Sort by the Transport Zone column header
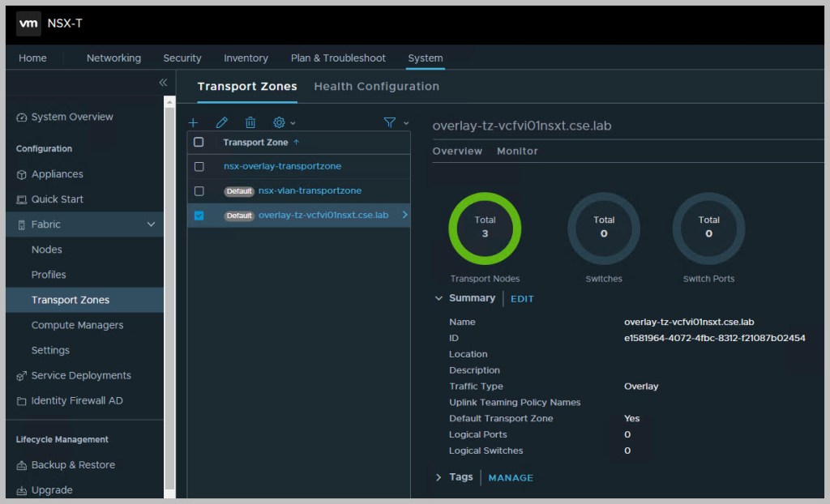The image size is (830, 504). tap(255, 143)
